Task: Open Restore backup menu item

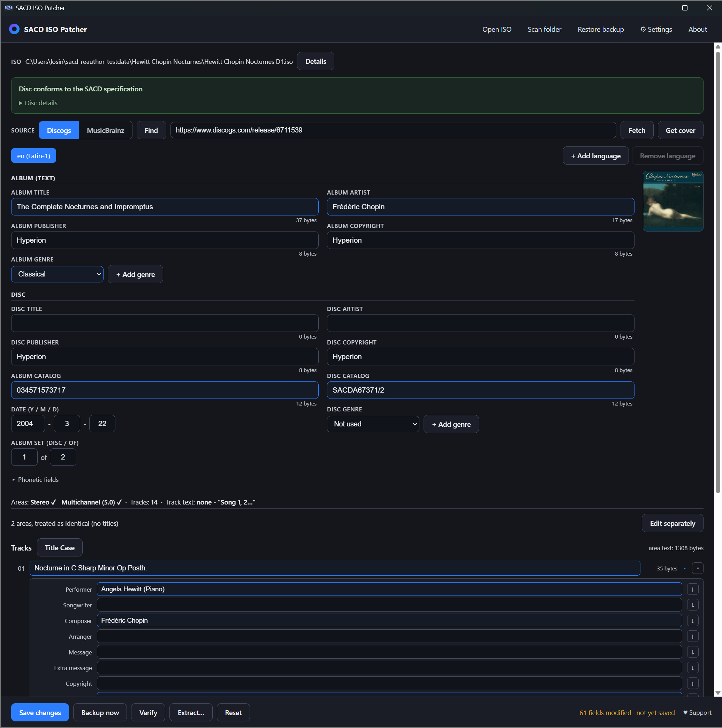Action: coord(601,29)
